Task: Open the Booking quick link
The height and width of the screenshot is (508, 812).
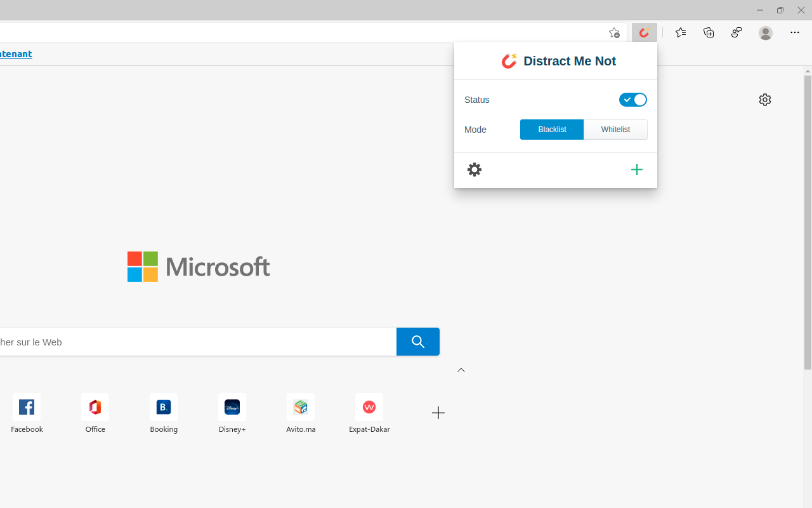Action: (164, 414)
